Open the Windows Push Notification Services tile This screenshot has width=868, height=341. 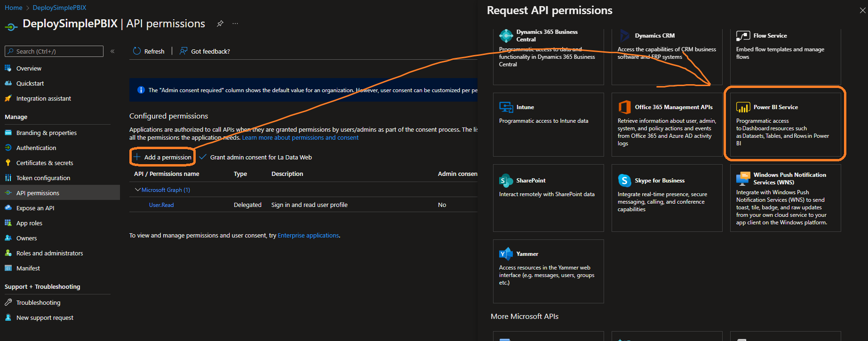[x=785, y=198]
